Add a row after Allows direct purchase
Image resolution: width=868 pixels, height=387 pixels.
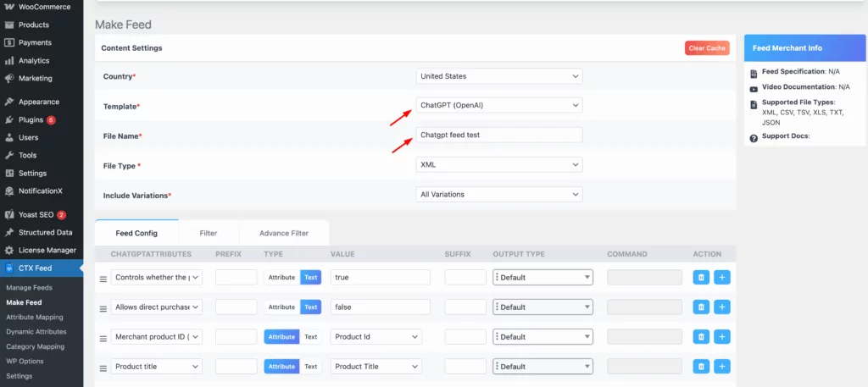(x=721, y=307)
